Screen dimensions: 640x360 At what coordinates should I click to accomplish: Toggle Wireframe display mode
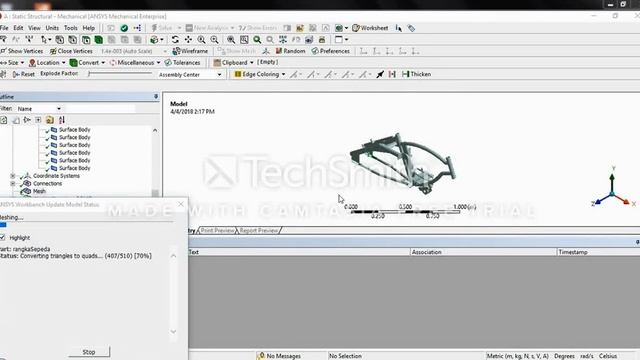(x=190, y=51)
